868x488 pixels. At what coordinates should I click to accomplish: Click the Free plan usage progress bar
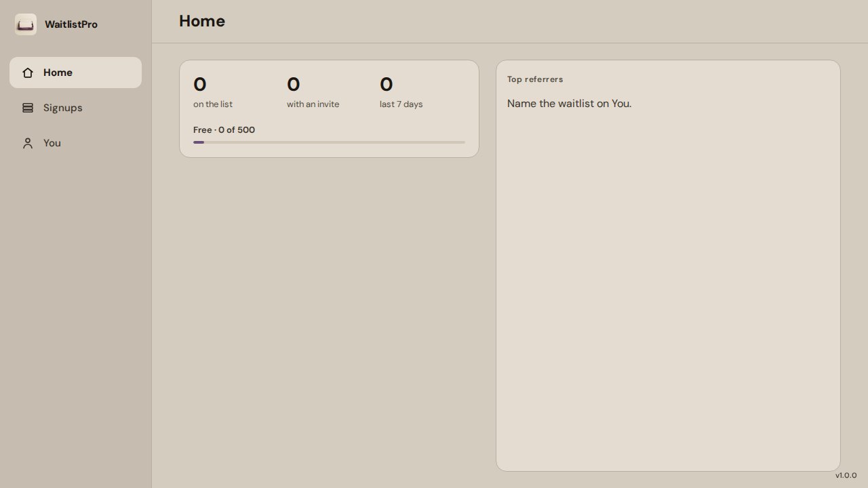click(329, 142)
